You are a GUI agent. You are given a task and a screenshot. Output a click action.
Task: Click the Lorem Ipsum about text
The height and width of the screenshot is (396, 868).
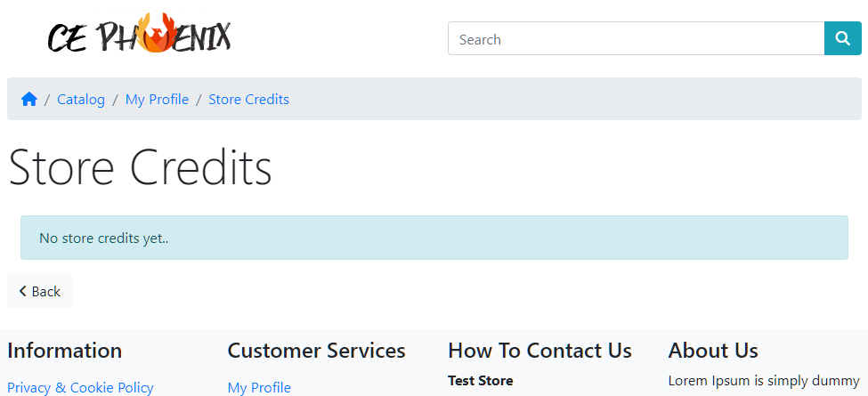(x=764, y=381)
